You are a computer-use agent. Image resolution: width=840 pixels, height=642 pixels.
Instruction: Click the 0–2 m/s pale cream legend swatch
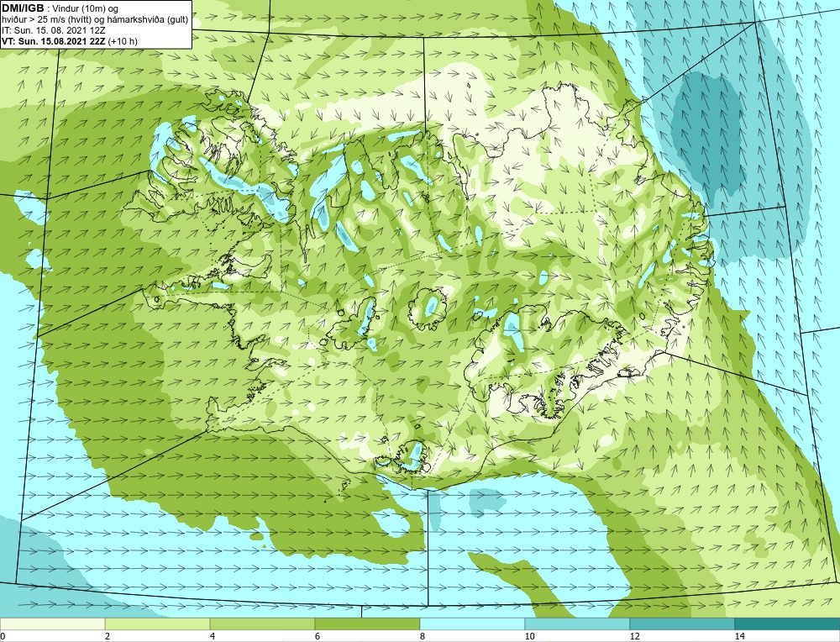pyautogui.click(x=52, y=624)
